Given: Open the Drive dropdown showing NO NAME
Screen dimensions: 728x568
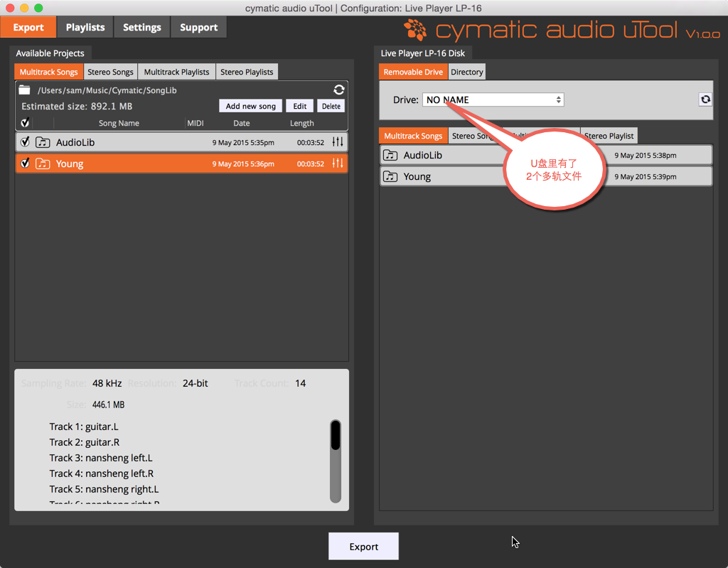Looking at the screenshot, I should click(x=493, y=100).
